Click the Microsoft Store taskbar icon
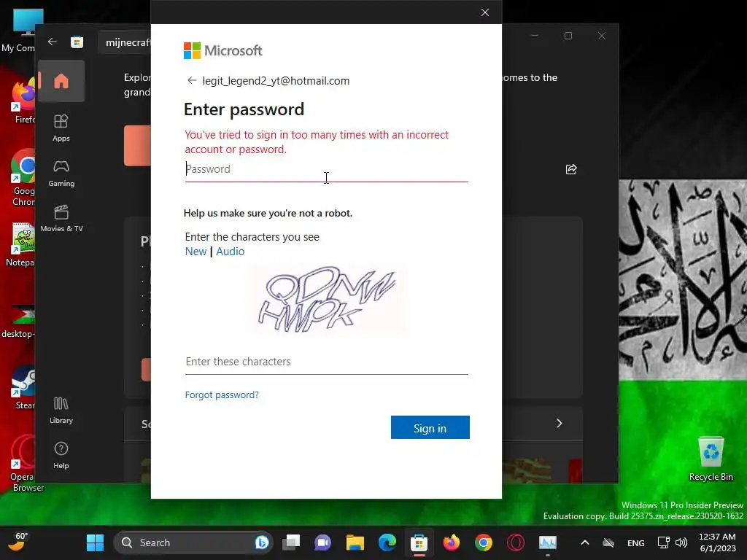 click(x=419, y=542)
